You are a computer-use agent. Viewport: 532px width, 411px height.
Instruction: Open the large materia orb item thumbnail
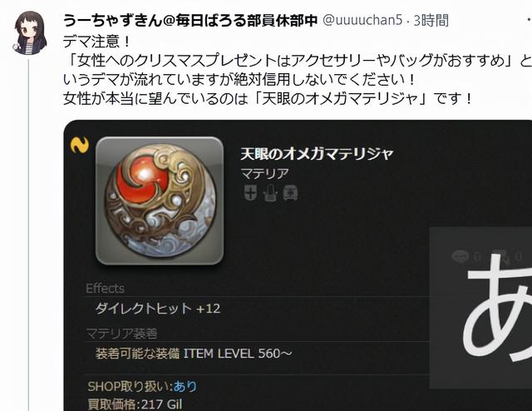160,201
